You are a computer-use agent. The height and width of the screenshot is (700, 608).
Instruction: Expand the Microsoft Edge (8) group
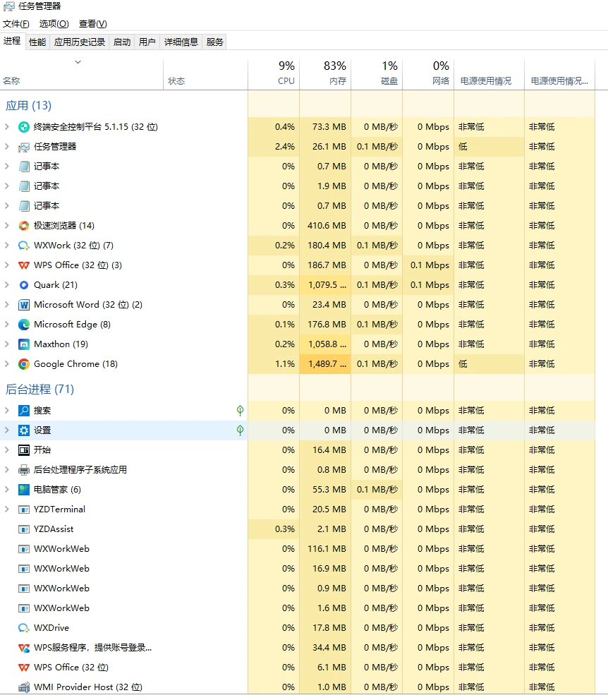point(6,325)
